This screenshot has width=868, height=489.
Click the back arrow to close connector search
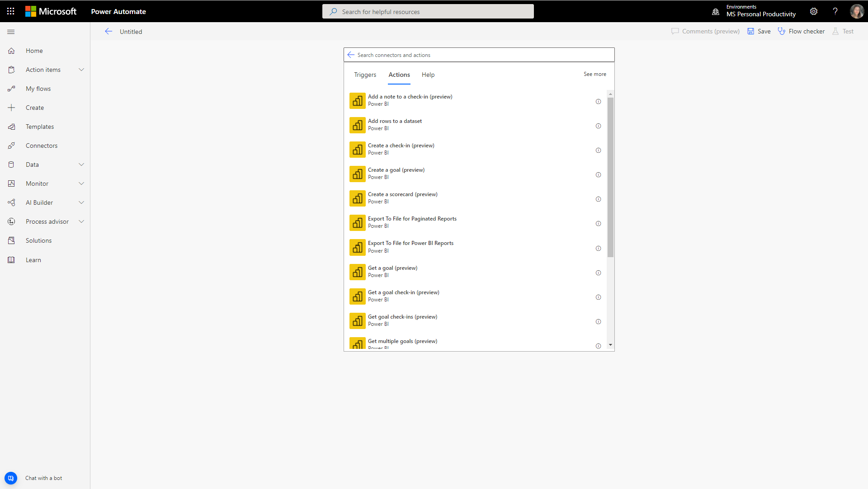pos(350,55)
